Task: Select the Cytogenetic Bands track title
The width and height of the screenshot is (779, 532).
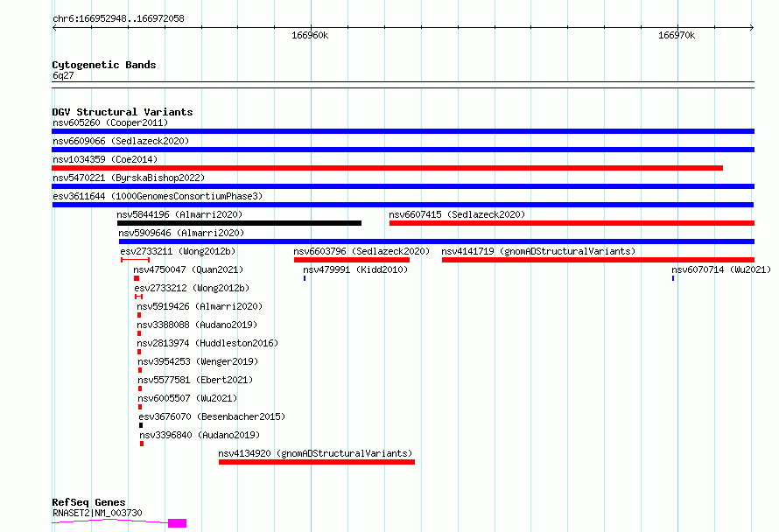Action: tap(104, 65)
